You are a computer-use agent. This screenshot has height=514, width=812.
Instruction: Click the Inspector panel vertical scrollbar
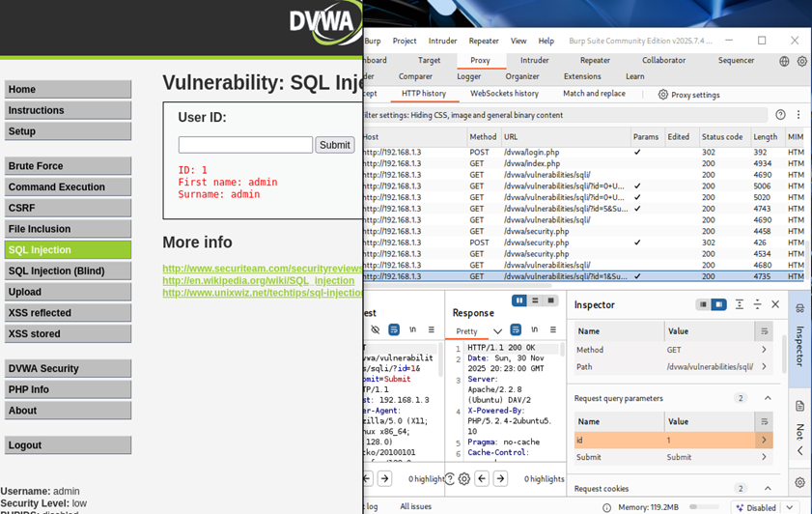[784, 353]
